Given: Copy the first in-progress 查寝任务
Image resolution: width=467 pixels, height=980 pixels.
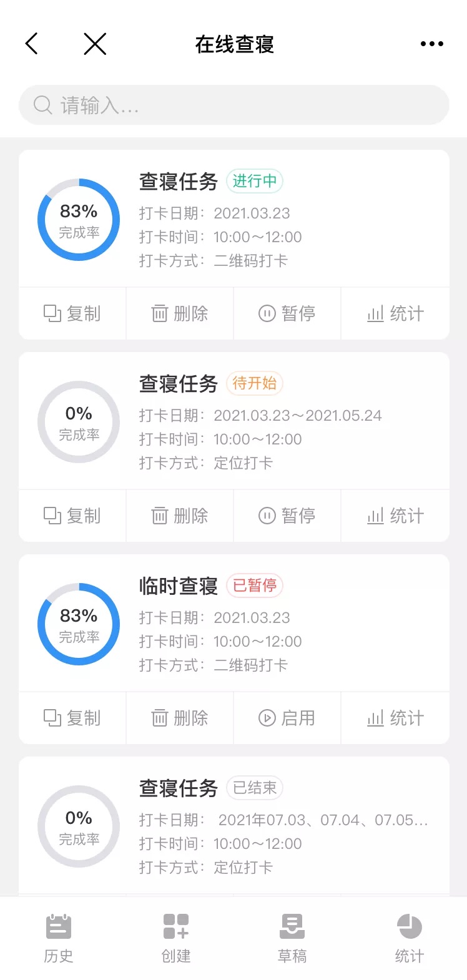Looking at the screenshot, I should point(72,313).
